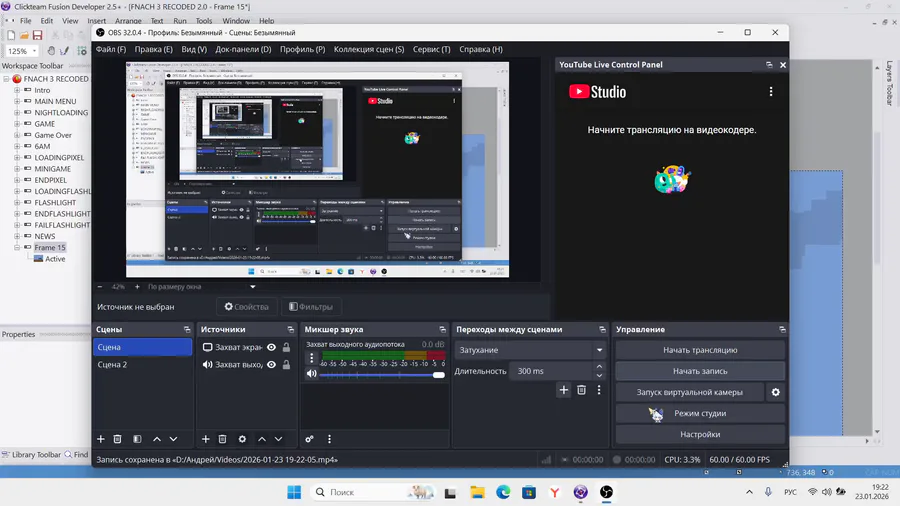Viewport: 900px width, 506px height.
Task: Open YouTube Studio three-dot menu
Action: (771, 91)
